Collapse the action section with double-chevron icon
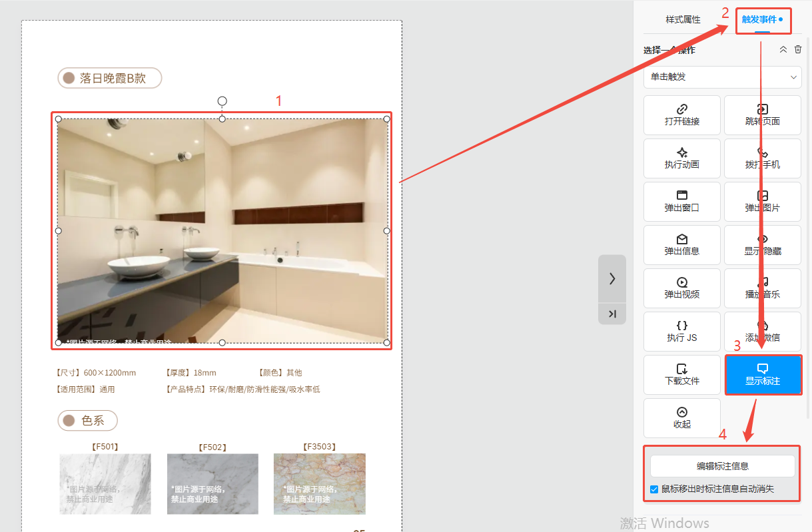 tap(783, 50)
